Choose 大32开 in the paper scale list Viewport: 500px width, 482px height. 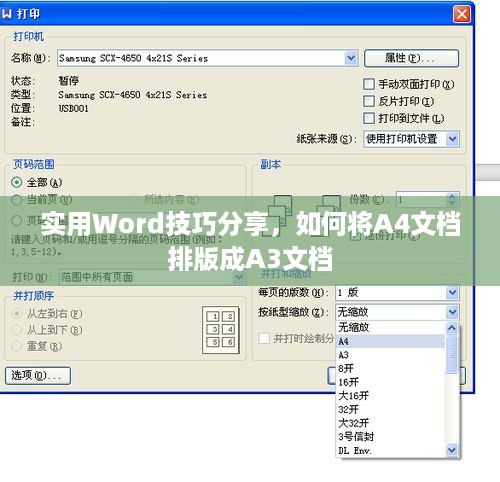(390, 423)
